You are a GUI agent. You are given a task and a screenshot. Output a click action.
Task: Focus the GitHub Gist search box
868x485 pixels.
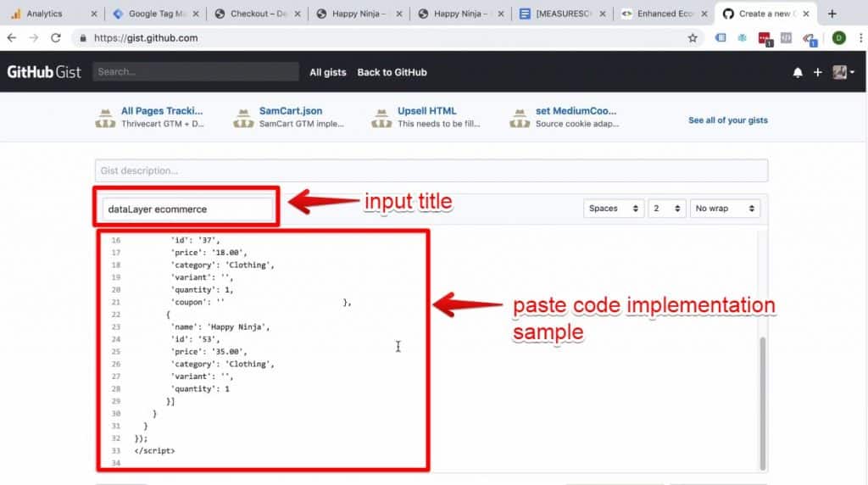tap(196, 72)
